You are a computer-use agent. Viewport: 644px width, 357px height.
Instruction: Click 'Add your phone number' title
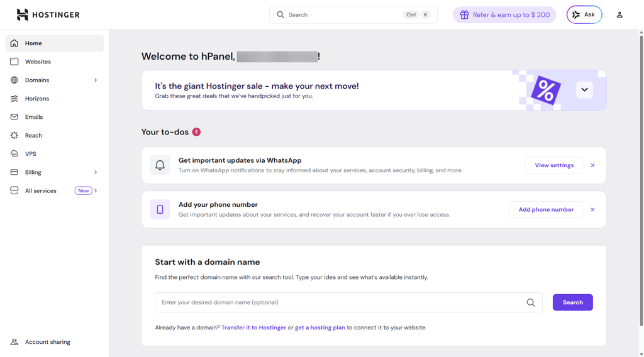pos(218,205)
